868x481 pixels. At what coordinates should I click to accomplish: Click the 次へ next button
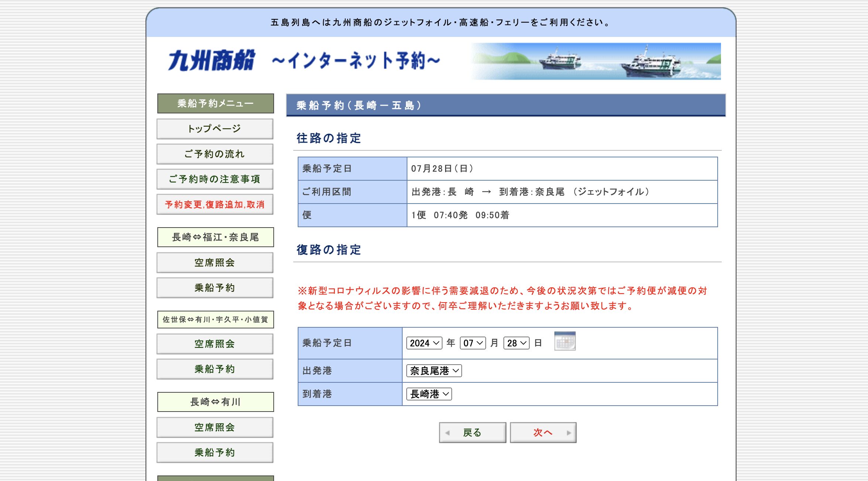pos(543,433)
